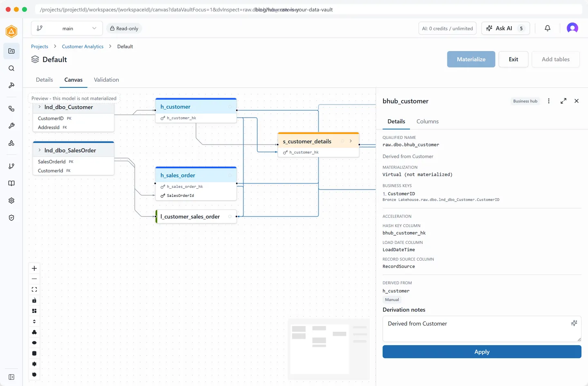Expand the s_customer_details node chevron
Image resolution: width=588 pixels, height=386 pixels.
[x=351, y=141]
